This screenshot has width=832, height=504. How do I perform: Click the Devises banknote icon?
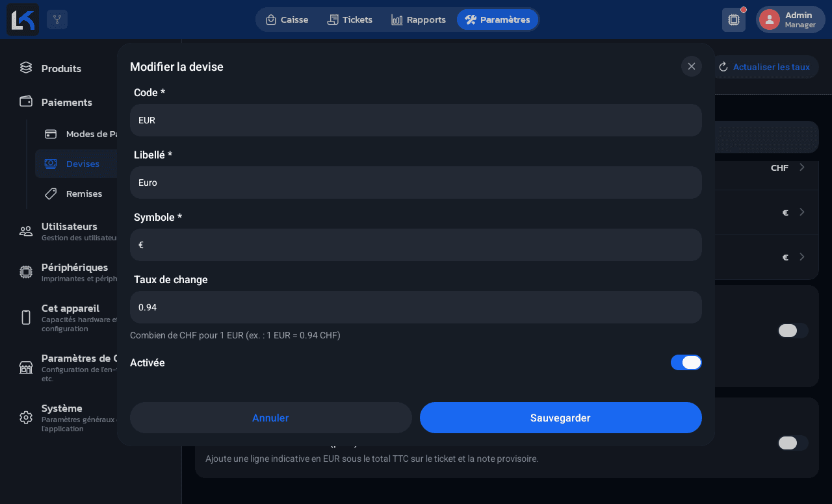tap(51, 164)
